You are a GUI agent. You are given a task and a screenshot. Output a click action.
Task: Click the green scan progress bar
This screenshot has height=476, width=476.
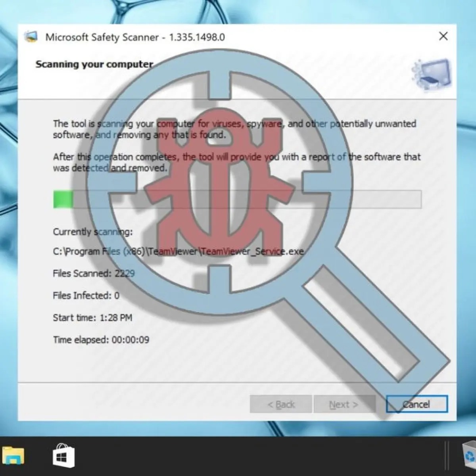pyautogui.click(x=237, y=199)
